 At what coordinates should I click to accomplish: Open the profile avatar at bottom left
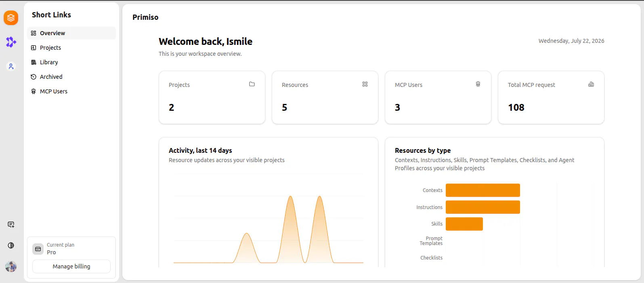[11, 266]
